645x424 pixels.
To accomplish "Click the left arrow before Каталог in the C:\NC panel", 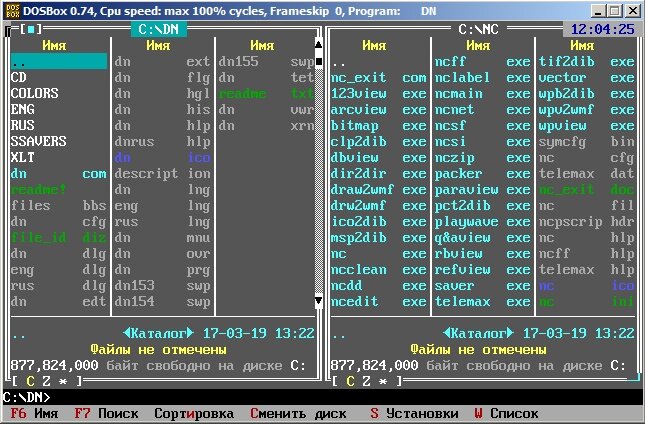I will click(x=447, y=333).
